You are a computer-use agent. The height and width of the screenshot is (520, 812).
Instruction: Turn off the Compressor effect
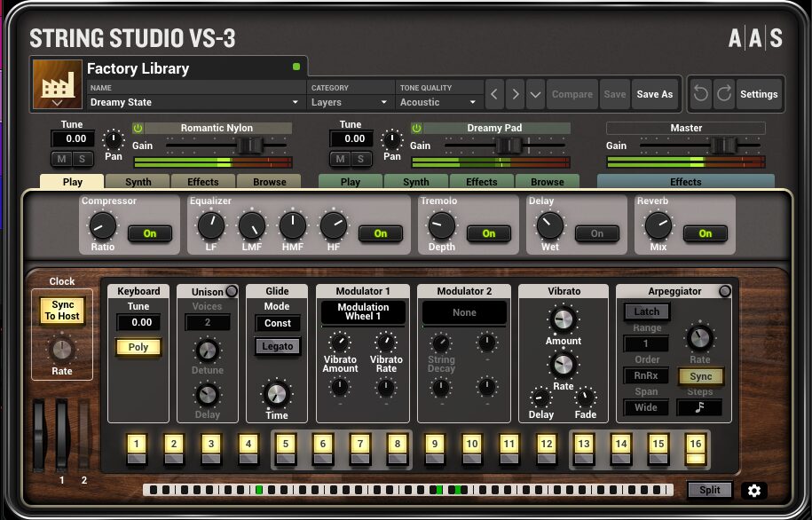pyautogui.click(x=149, y=233)
